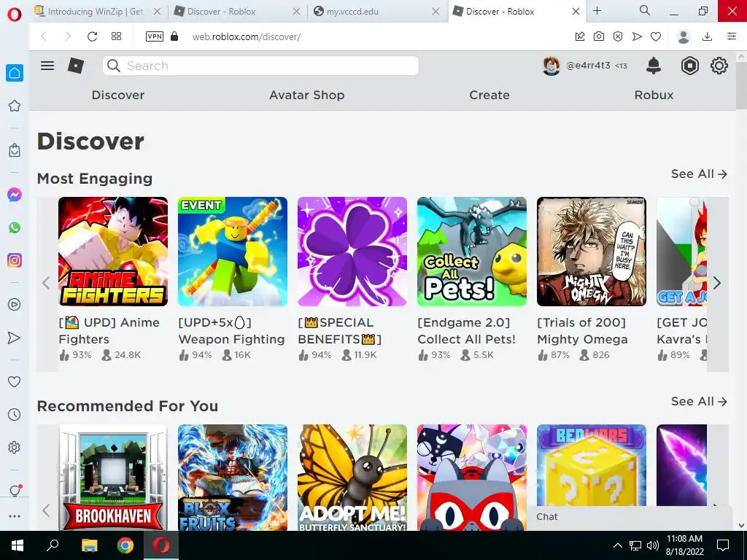This screenshot has width=747, height=560.
Task: Open Opera sidebar shopping bag icon
Action: pyautogui.click(x=15, y=150)
